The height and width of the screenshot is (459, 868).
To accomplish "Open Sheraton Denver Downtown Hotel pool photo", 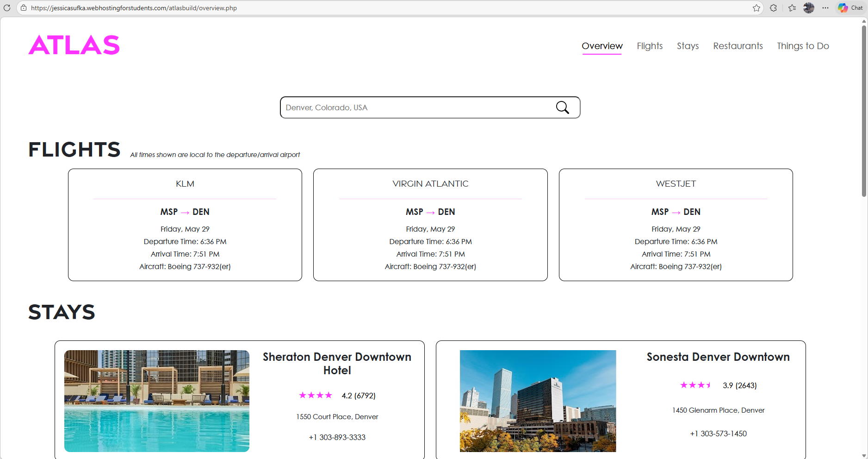I will point(157,401).
